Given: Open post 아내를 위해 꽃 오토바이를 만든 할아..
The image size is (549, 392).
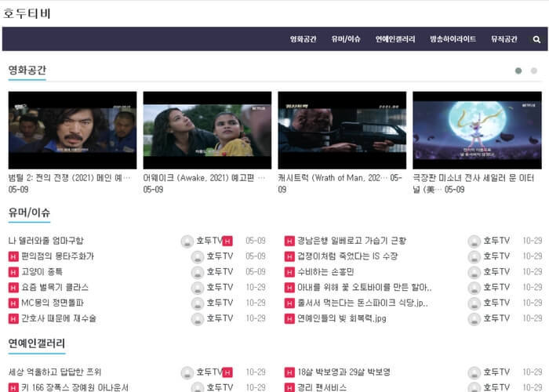Looking at the screenshot, I should [x=365, y=288].
